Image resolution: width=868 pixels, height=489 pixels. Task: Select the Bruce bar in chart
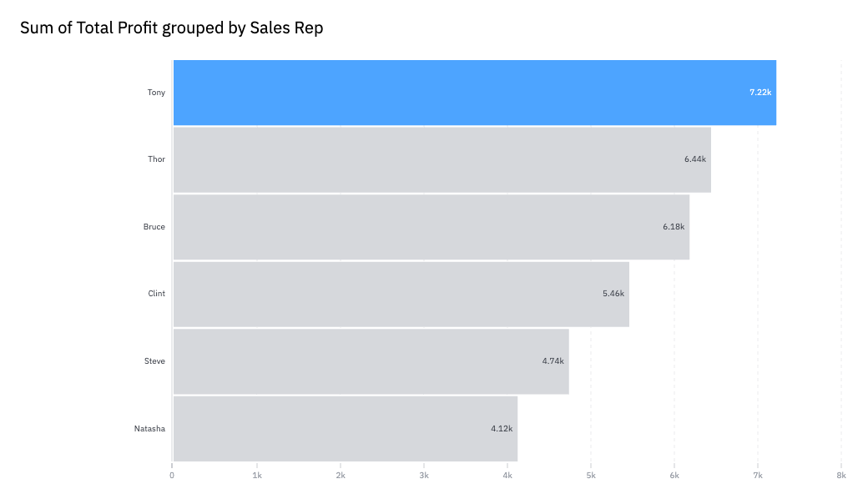click(x=431, y=227)
